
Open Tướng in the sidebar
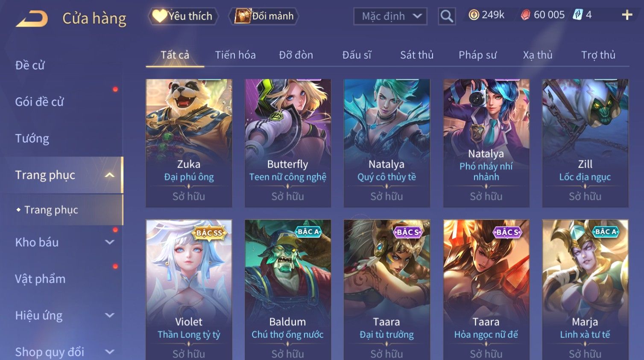pos(32,138)
